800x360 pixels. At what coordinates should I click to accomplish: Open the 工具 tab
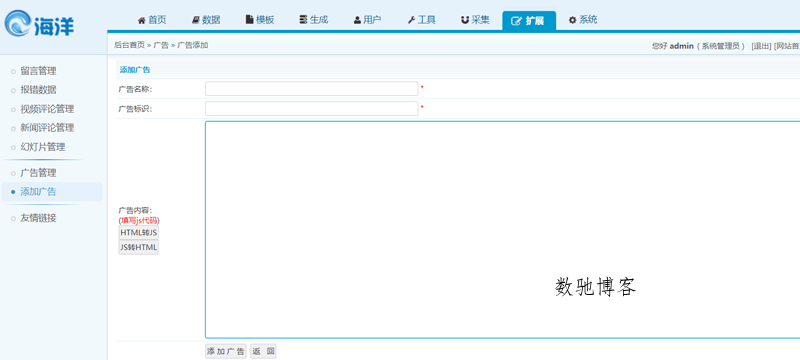click(422, 20)
